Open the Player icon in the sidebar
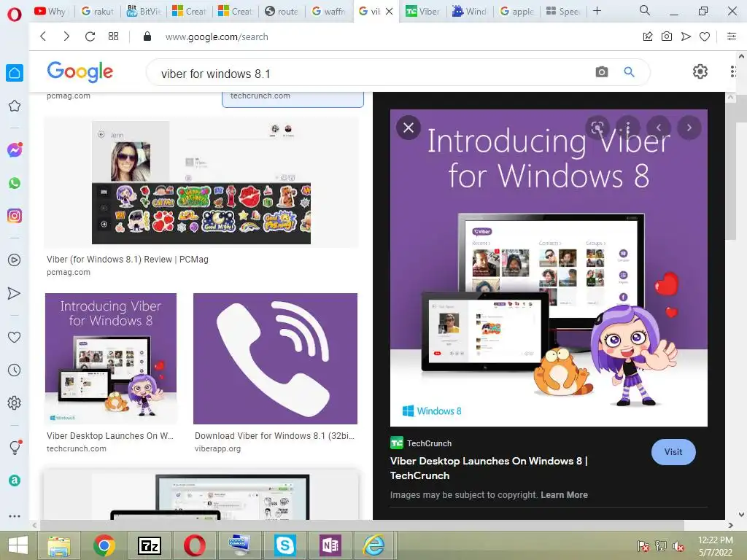Image resolution: width=747 pixels, height=560 pixels. (x=15, y=260)
